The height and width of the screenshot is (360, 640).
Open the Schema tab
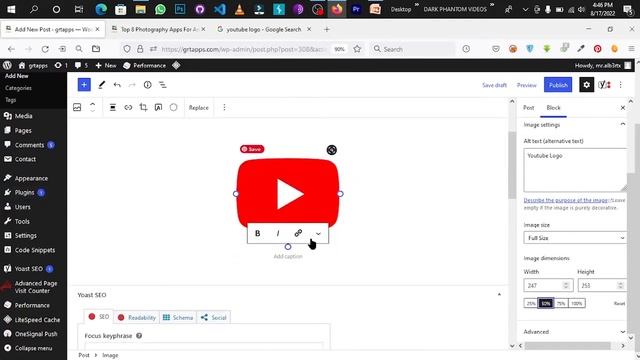(x=178, y=317)
